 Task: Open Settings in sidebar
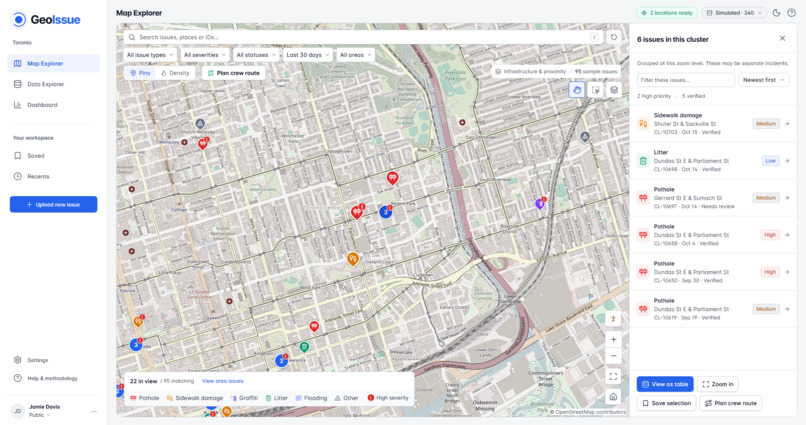pos(54,360)
